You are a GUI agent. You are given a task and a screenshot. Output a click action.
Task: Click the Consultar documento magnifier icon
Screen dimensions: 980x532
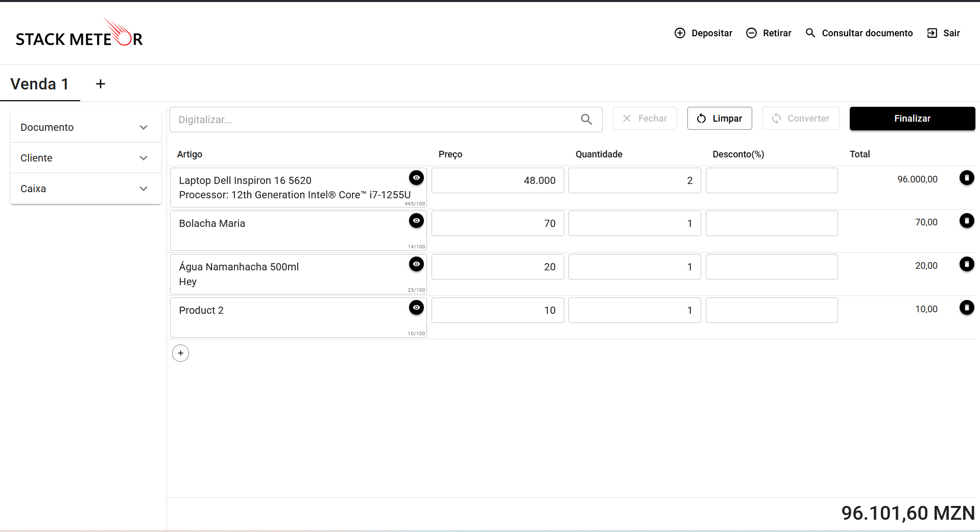[x=810, y=33]
